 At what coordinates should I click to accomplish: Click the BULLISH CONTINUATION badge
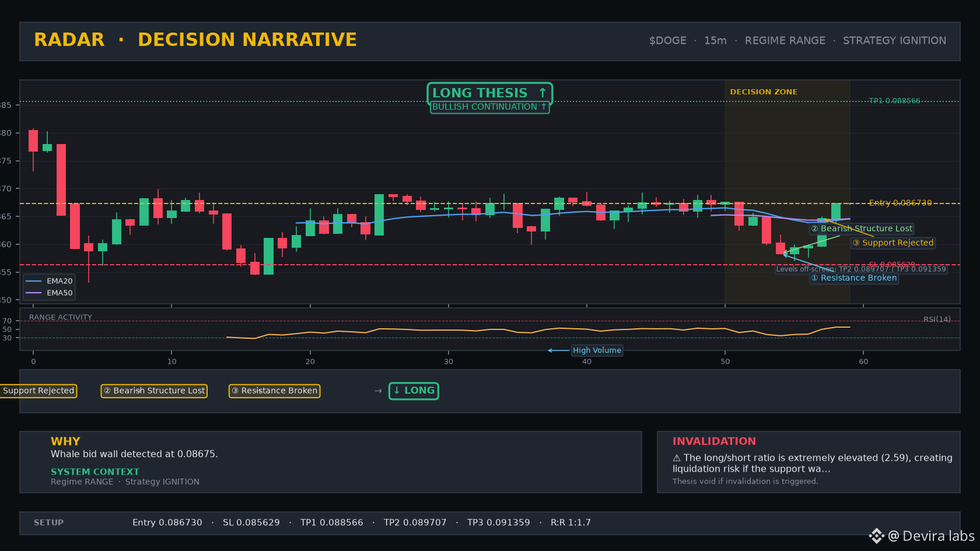pyautogui.click(x=489, y=107)
